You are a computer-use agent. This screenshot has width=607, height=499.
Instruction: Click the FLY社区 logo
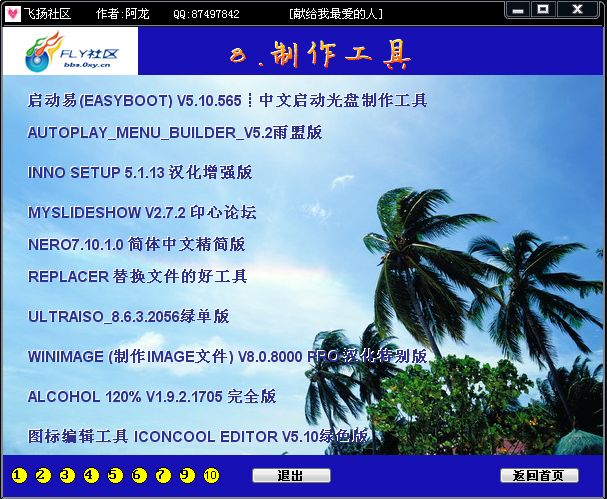click(x=70, y=51)
